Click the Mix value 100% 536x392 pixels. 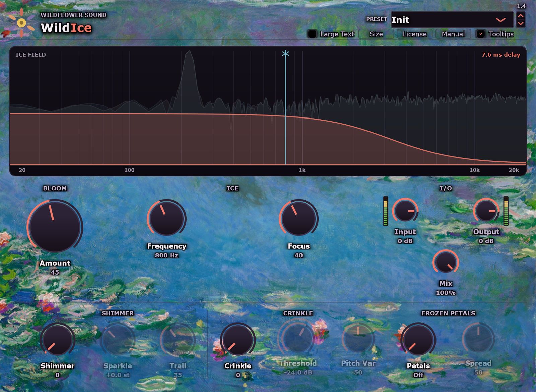(446, 293)
